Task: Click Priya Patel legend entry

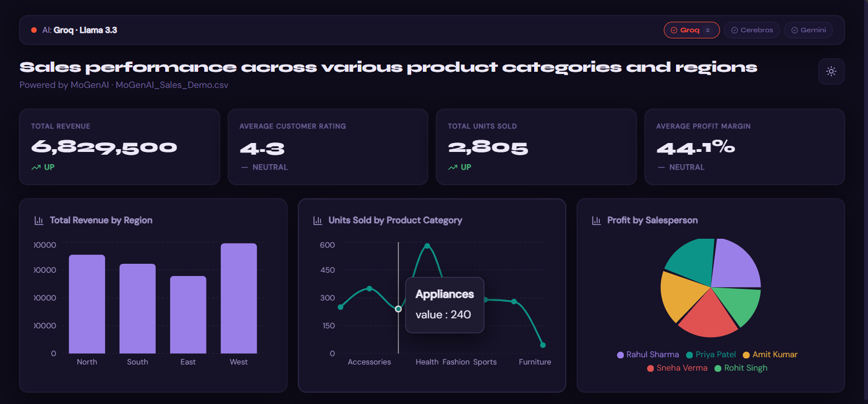Action: (711, 354)
